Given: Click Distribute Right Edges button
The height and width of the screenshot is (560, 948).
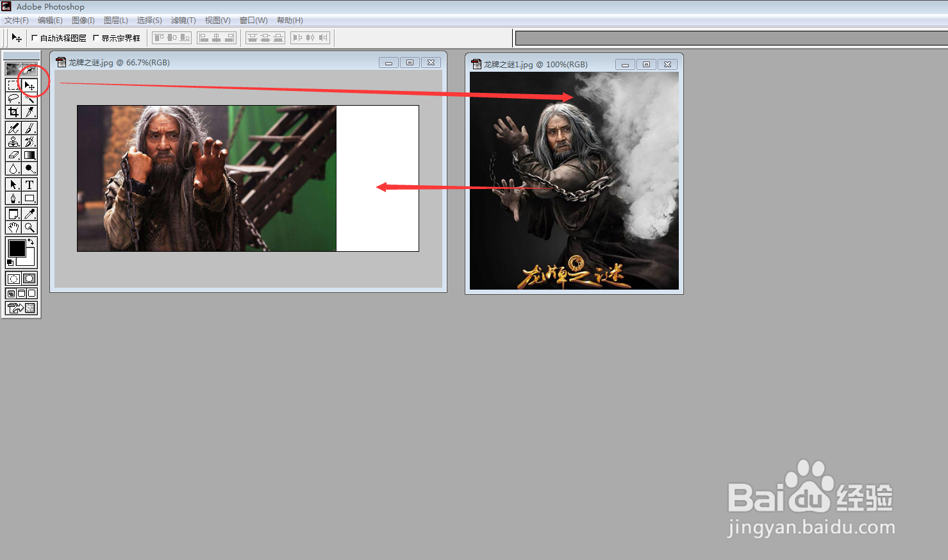Looking at the screenshot, I should click(323, 38).
